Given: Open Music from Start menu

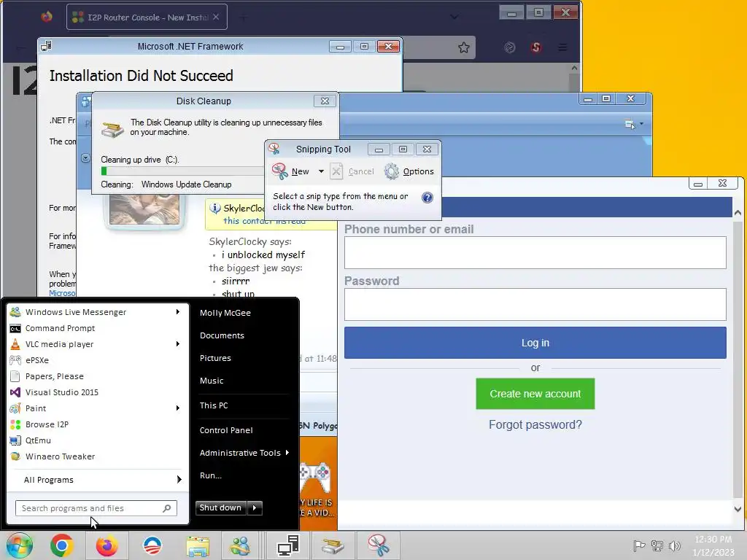Looking at the screenshot, I should (x=212, y=381).
